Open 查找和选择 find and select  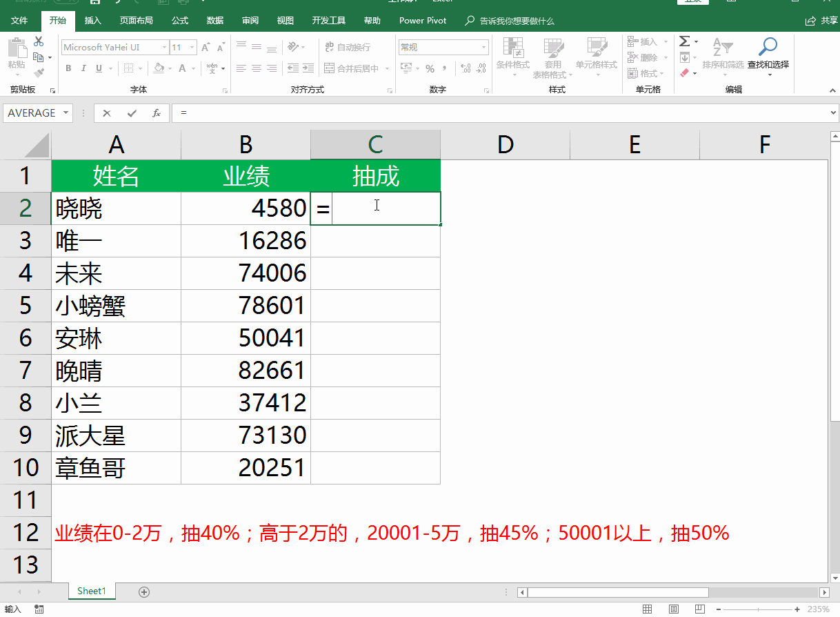click(768, 57)
